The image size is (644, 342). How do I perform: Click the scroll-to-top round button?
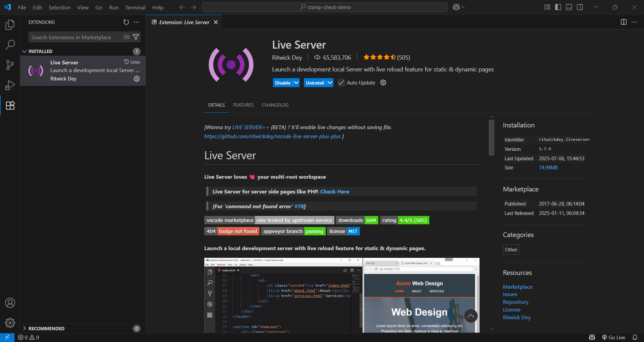[471, 316]
